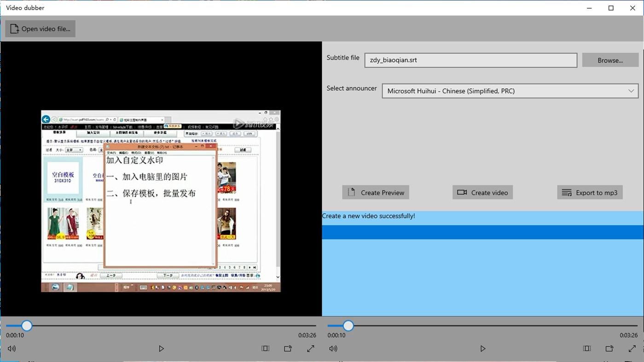
Task: Mute the left video player volume
Action: 11,348
